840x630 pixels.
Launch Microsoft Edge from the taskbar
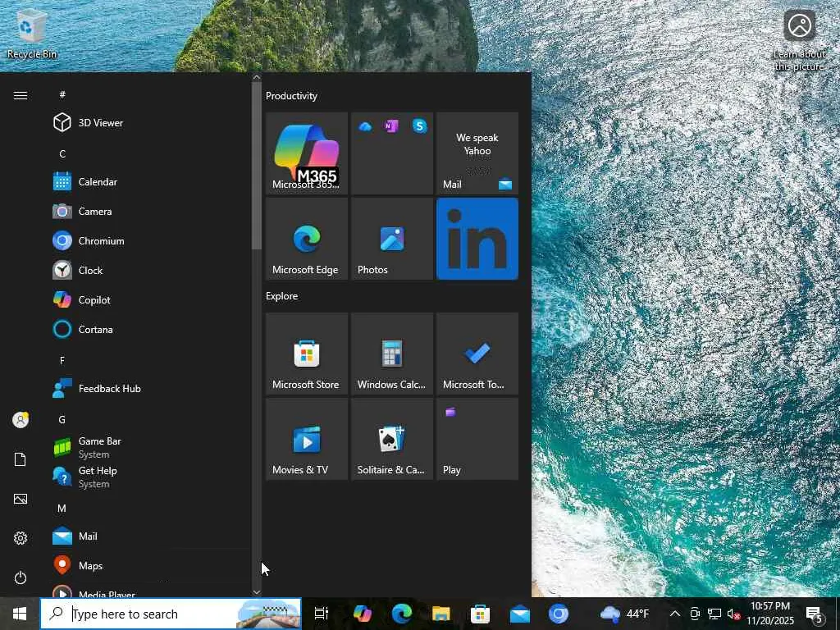click(x=402, y=614)
